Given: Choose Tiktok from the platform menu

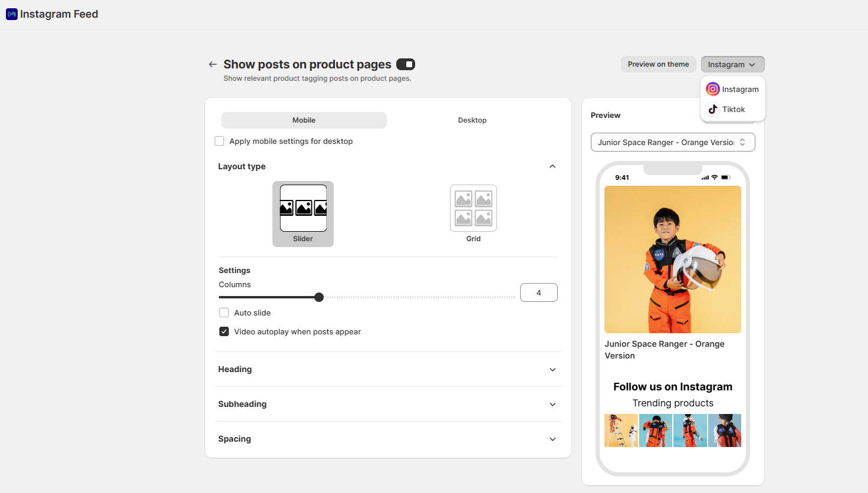Looking at the screenshot, I should (x=732, y=109).
